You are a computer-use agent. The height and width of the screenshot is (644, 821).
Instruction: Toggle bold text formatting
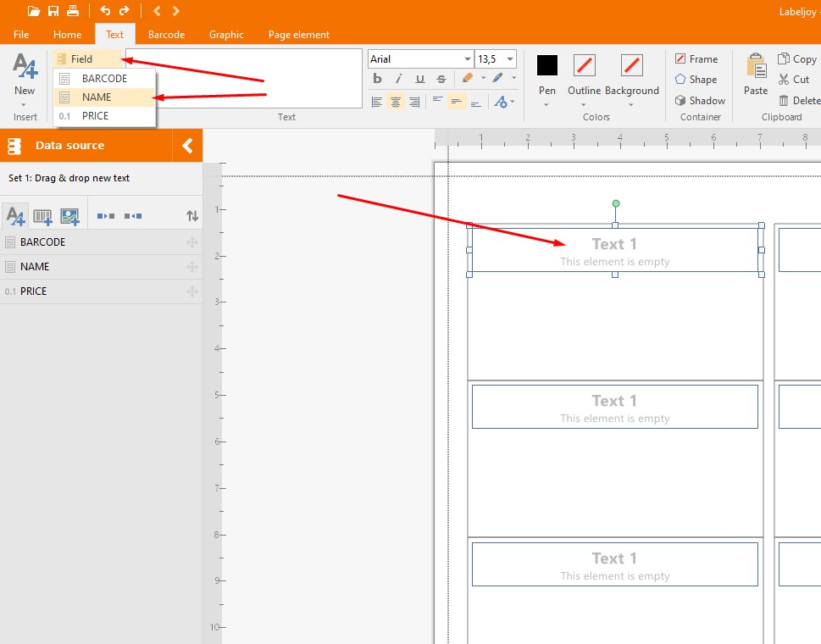point(378,79)
